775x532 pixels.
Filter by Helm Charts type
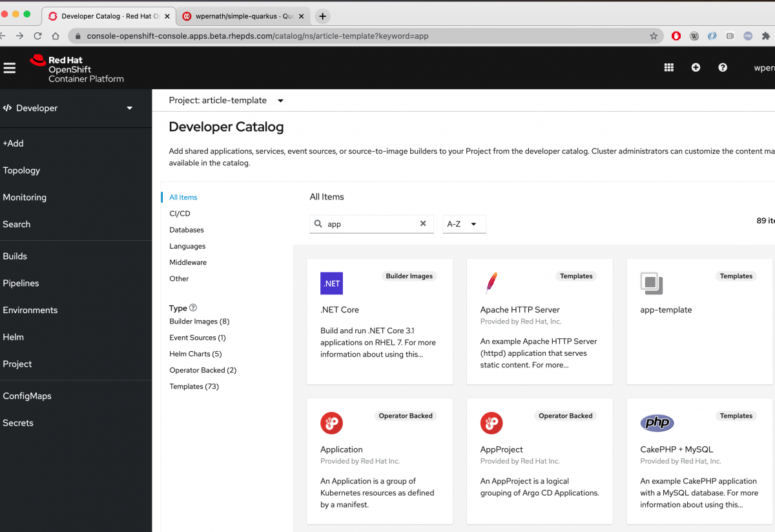click(x=195, y=354)
